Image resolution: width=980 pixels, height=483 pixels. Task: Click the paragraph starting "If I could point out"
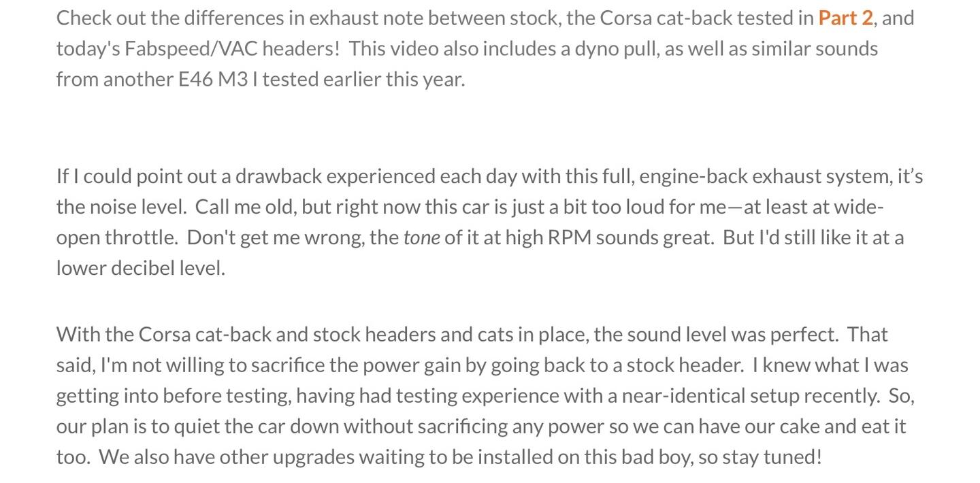pyautogui.click(x=489, y=222)
